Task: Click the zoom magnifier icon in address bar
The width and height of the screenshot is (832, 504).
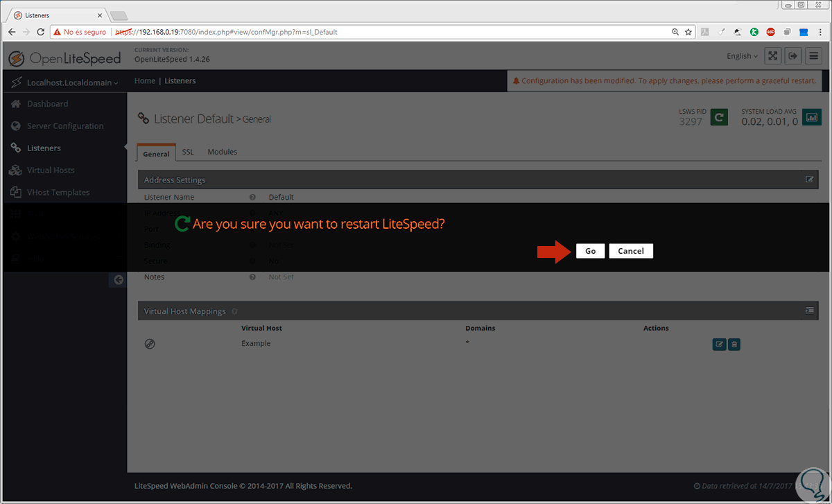Action: pyautogui.click(x=675, y=32)
